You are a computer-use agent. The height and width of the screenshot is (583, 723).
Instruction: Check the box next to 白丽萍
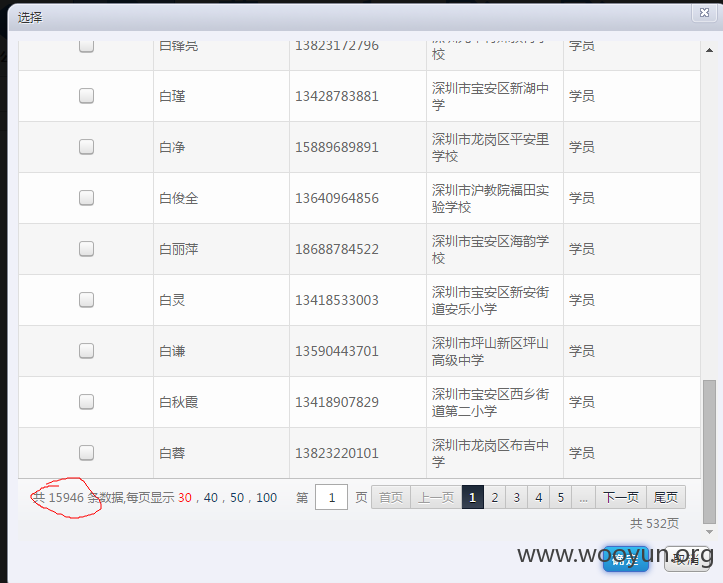pyautogui.click(x=86, y=249)
